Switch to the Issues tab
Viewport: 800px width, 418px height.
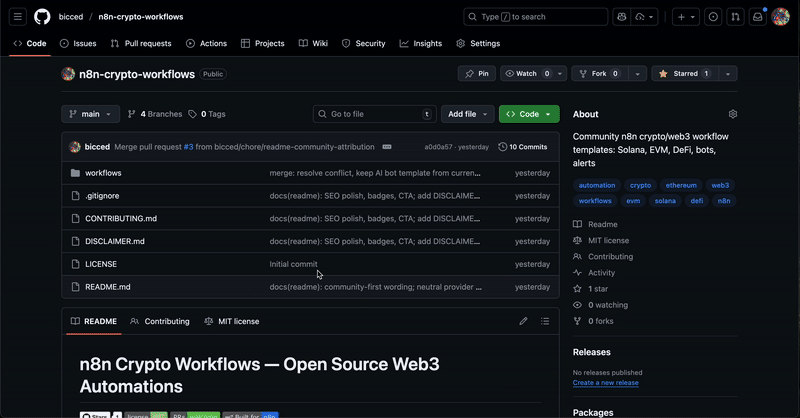(78, 44)
